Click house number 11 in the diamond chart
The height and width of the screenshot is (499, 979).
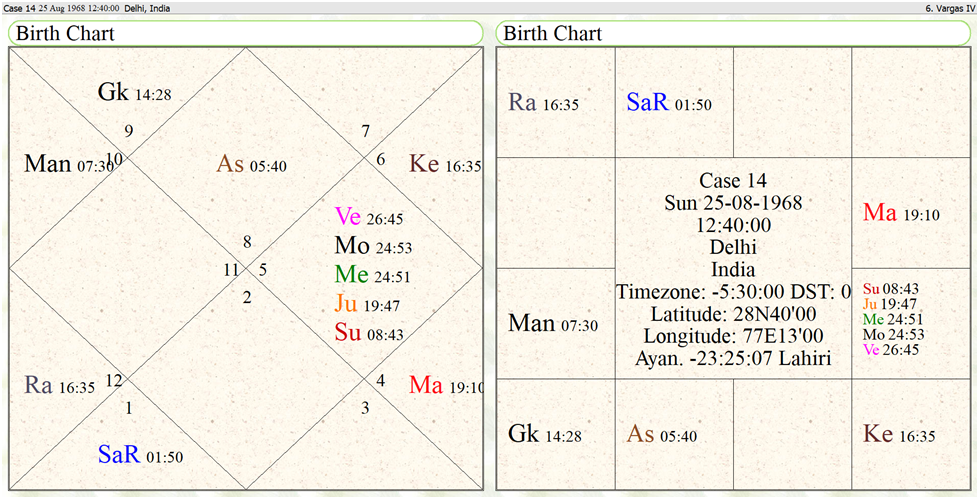[231, 270]
